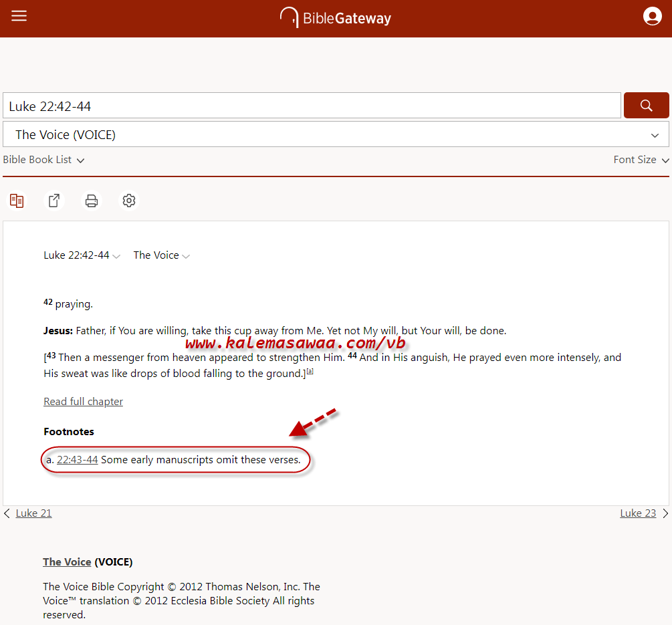
Task: Print the passage with printer icon
Action: pyautogui.click(x=92, y=201)
